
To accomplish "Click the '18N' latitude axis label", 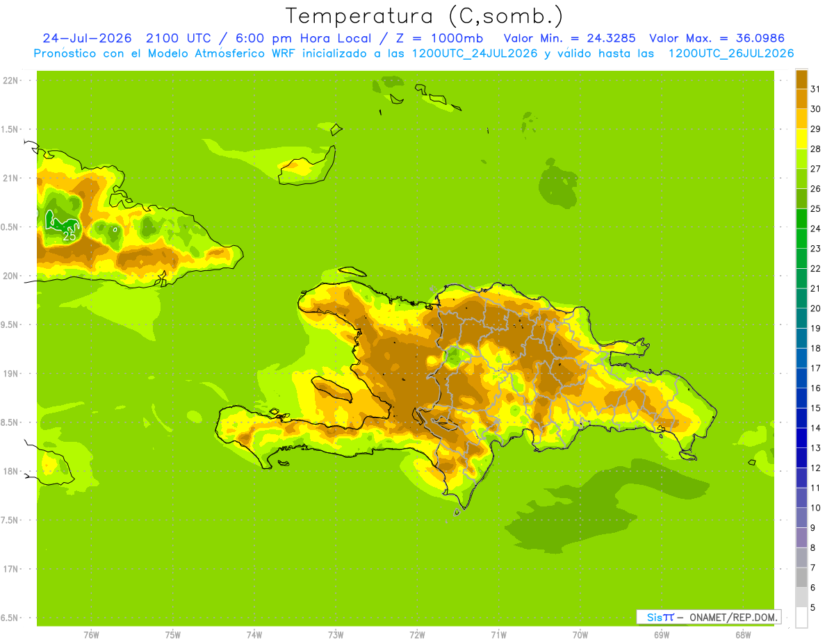I will (10, 471).
